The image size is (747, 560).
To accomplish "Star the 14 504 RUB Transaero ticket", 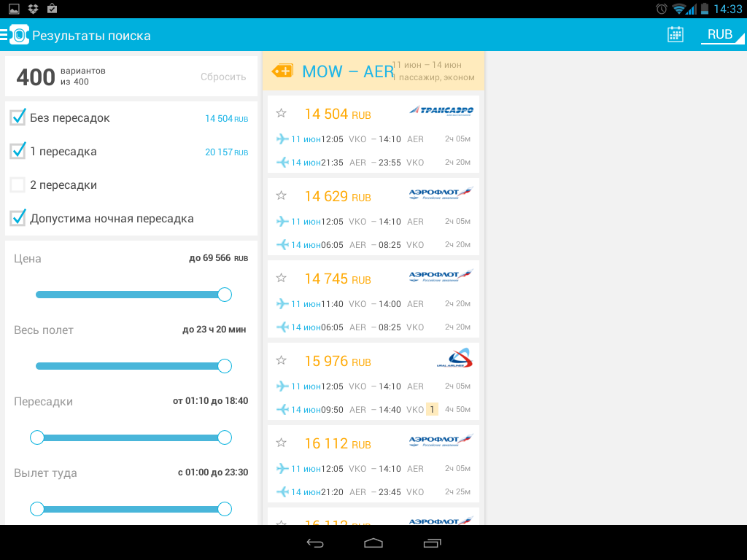I will [x=281, y=113].
